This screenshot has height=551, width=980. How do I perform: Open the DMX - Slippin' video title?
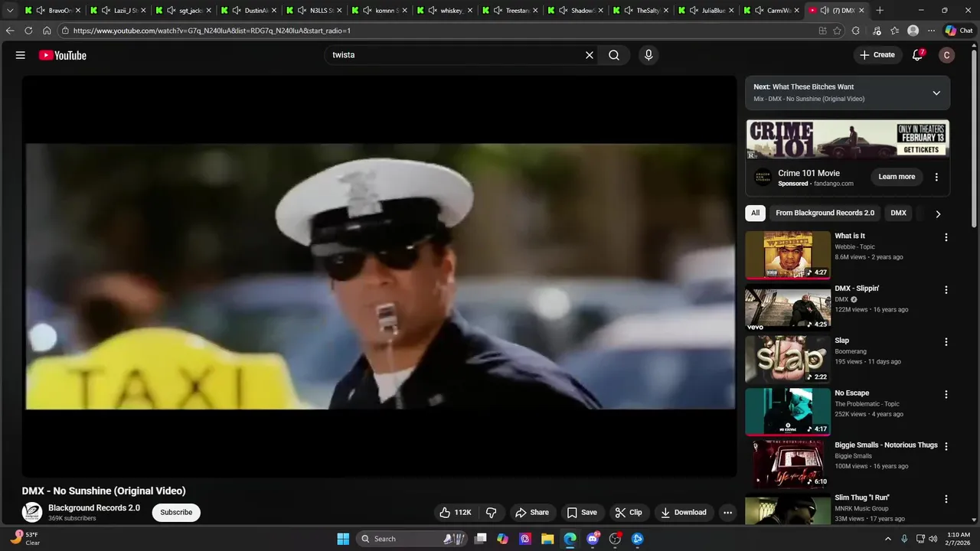click(857, 289)
